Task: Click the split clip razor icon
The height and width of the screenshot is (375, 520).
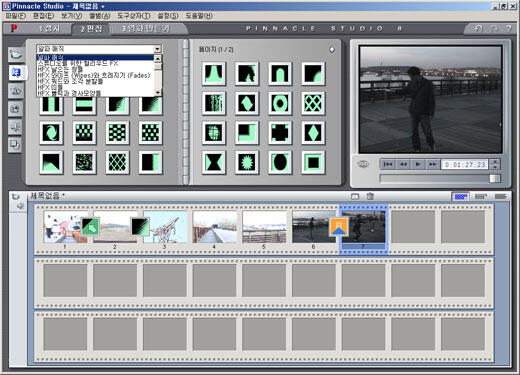Action: [355, 196]
